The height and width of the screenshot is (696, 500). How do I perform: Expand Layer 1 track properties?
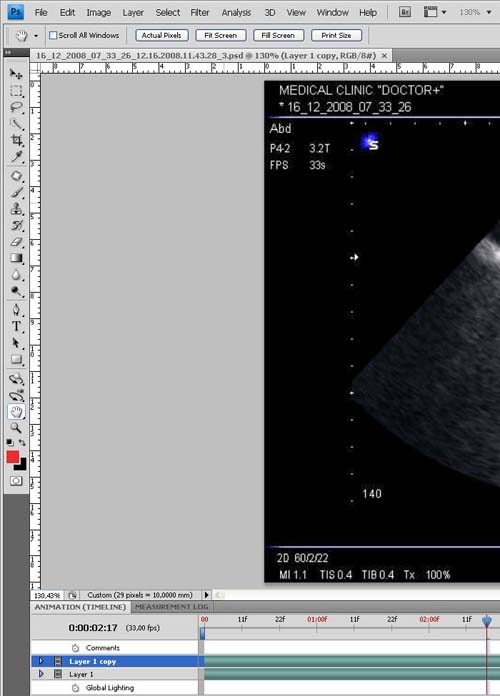tap(41, 674)
